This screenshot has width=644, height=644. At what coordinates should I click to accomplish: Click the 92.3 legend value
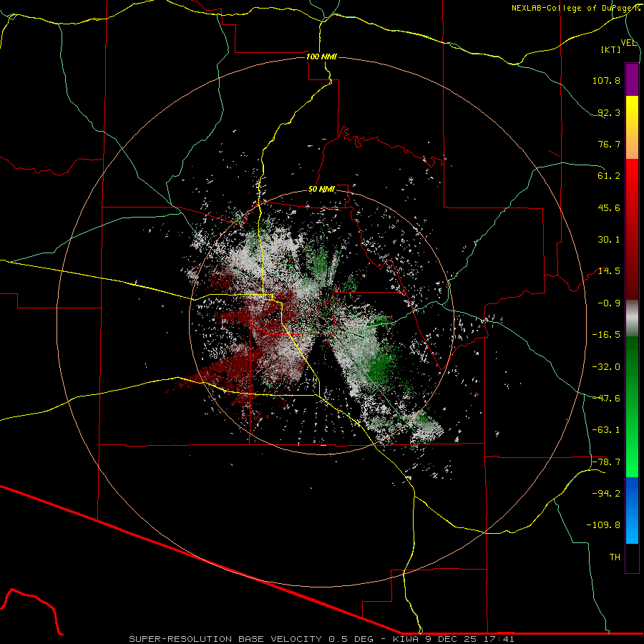pos(609,112)
